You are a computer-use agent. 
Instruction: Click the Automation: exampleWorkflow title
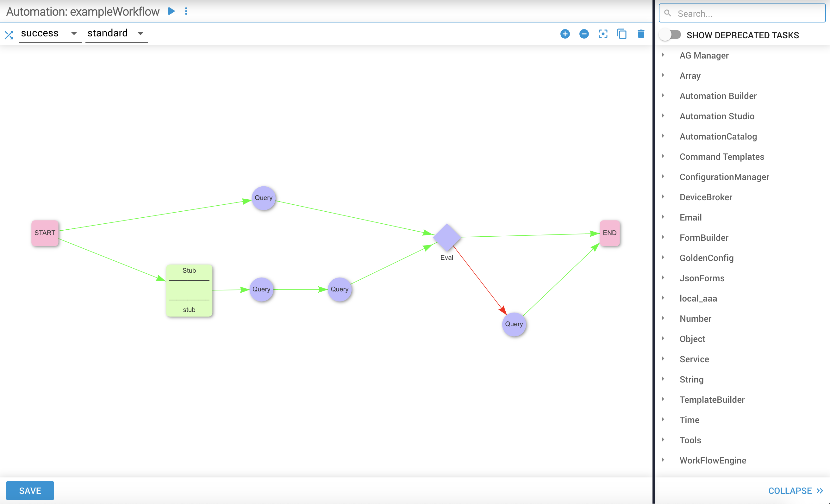click(x=83, y=11)
